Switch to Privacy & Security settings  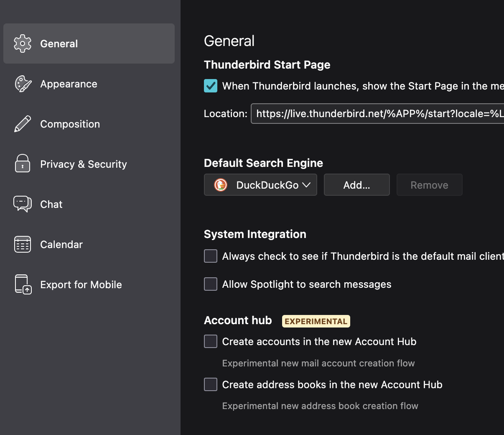pyautogui.click(x=83, y=164)
